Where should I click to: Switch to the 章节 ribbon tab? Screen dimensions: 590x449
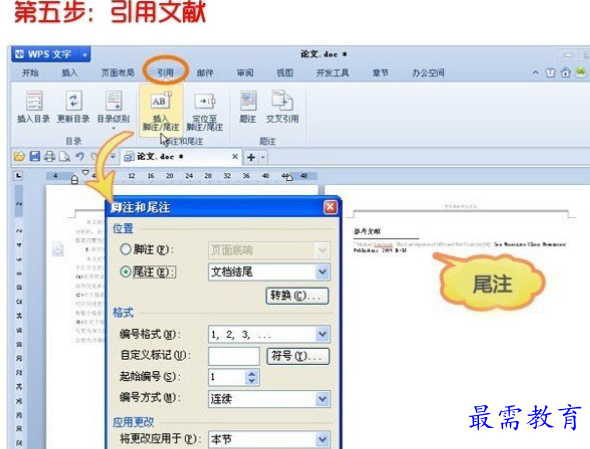pos(380,73)
